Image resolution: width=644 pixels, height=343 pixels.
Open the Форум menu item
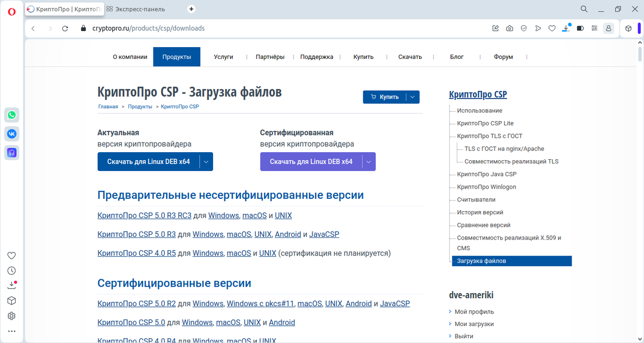(x=503, y=57)
